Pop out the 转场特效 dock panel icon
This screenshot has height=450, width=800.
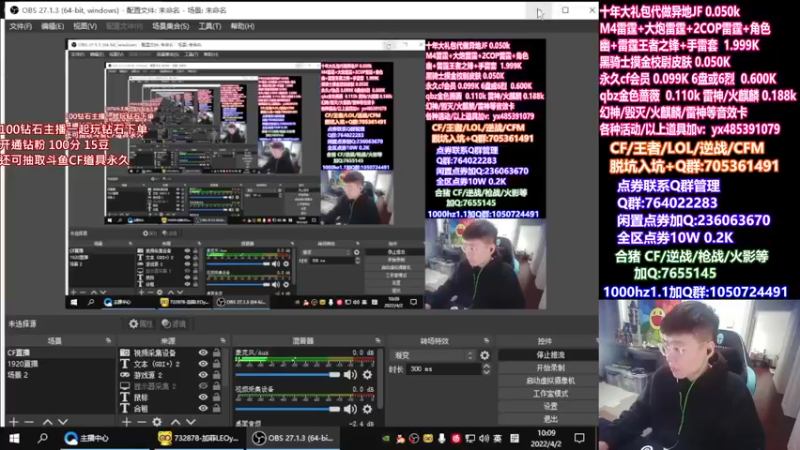pos(486,340)
